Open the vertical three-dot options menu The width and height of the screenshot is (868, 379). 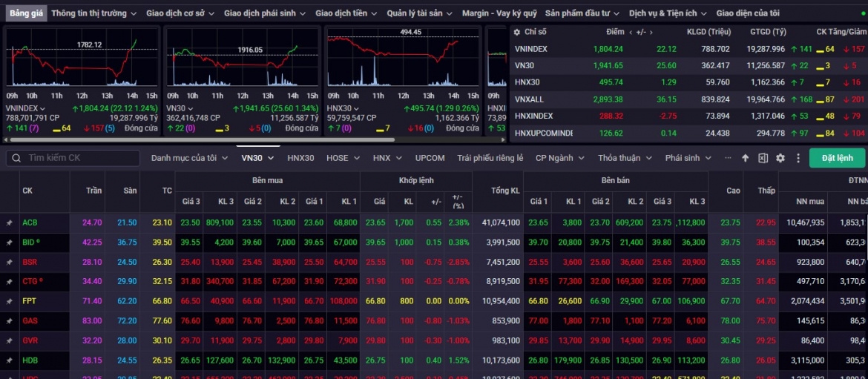798,158
